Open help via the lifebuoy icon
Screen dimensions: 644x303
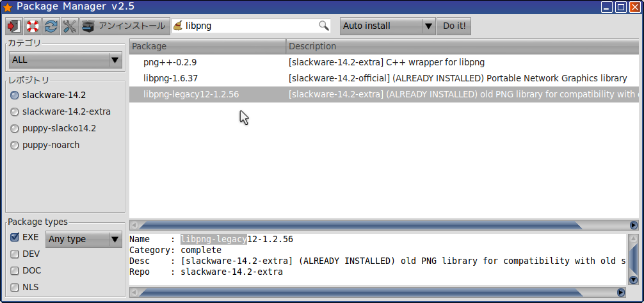[33, 26]
